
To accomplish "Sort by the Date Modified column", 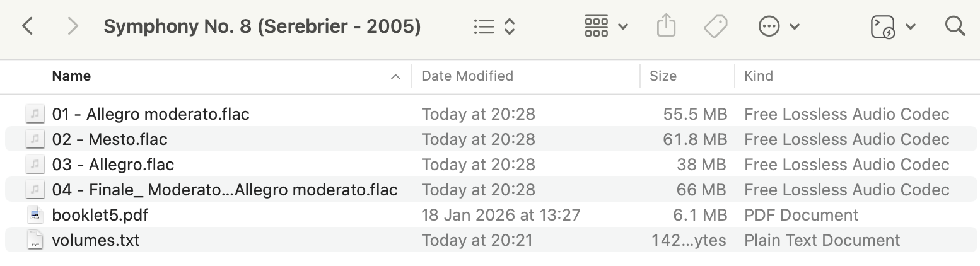I will point(467,76).
